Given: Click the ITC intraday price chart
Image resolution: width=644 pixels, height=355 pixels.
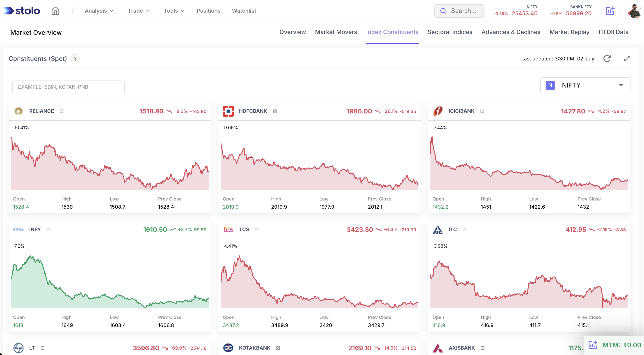Looking at the screenshot, I should coord(529,284).
